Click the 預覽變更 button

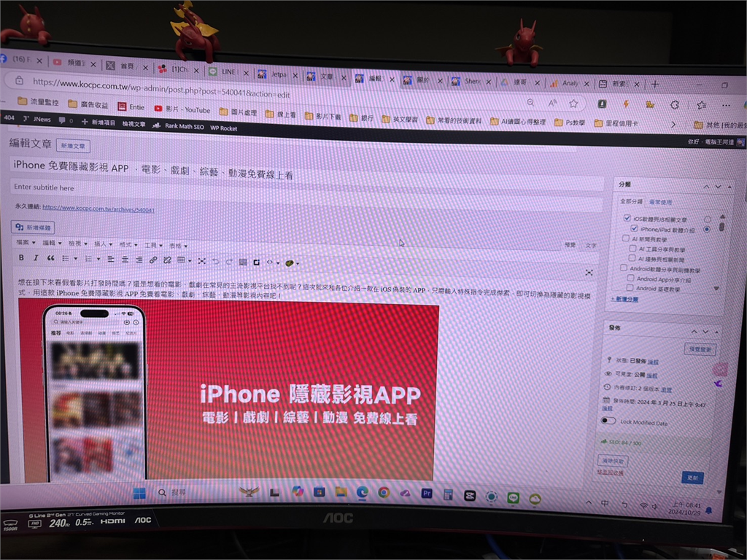(x=700, y=349)
